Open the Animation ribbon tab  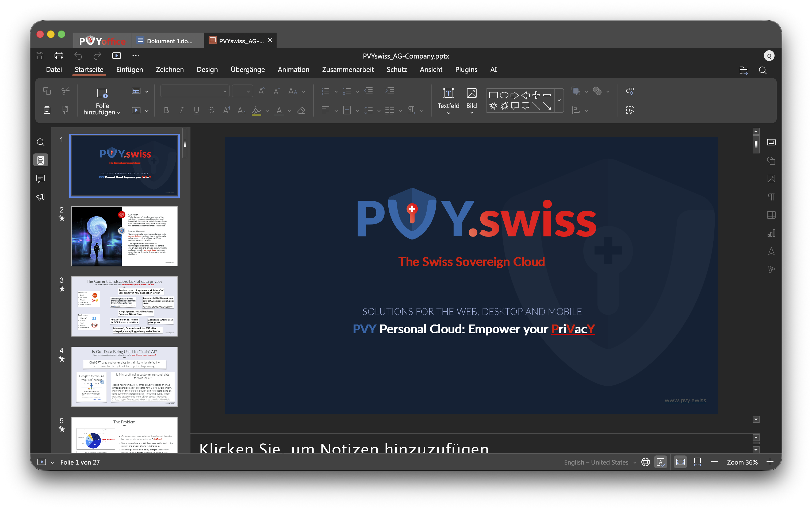[293, 69]
